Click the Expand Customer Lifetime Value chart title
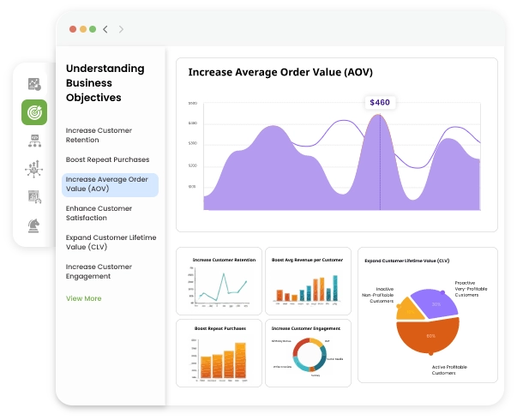 coord(407,261)
